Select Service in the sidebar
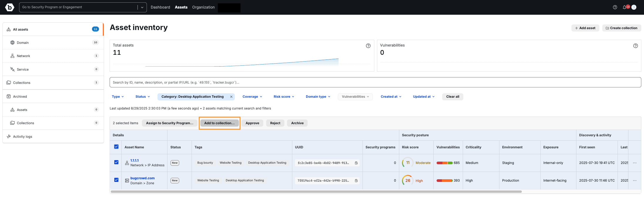Image resolution: width=644 pixels, height=214 pixels. pyautogui.click(x=53, y=69)
